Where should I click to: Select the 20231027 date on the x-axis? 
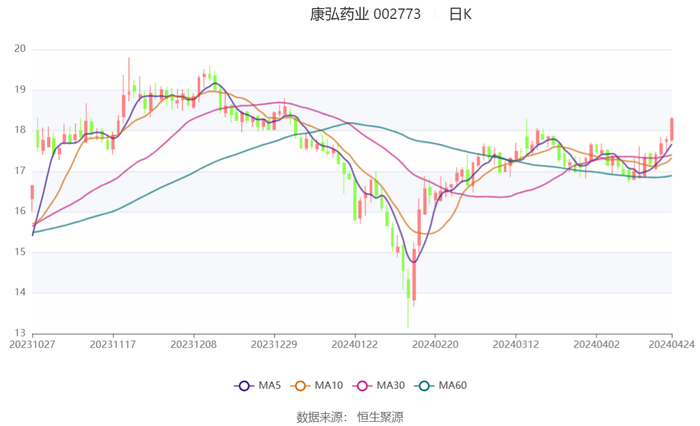(x=32, y=344)
